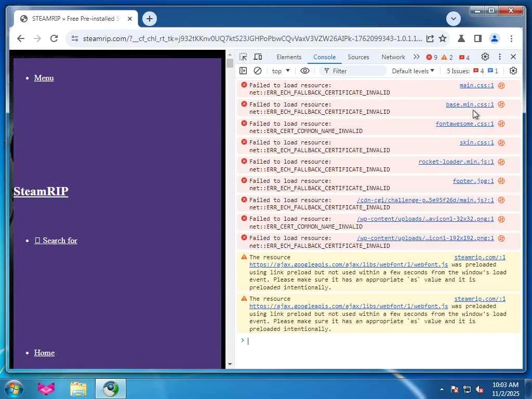Open console settings gear
Screen dimensions: 532x399
coord(513,71)
